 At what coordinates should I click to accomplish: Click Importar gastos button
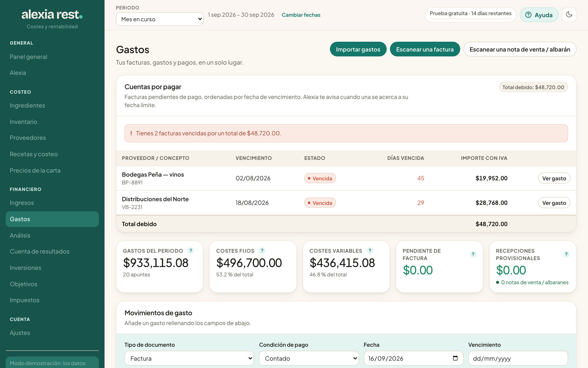click(358, 49)
